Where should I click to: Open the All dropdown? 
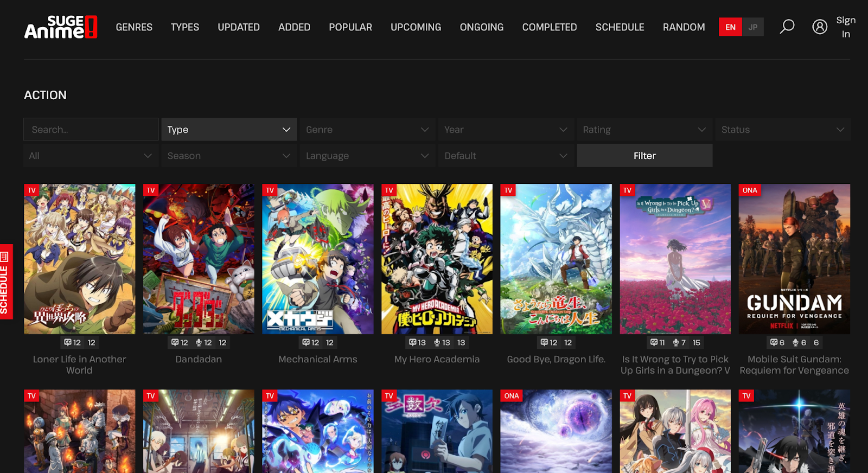[91, 156]
